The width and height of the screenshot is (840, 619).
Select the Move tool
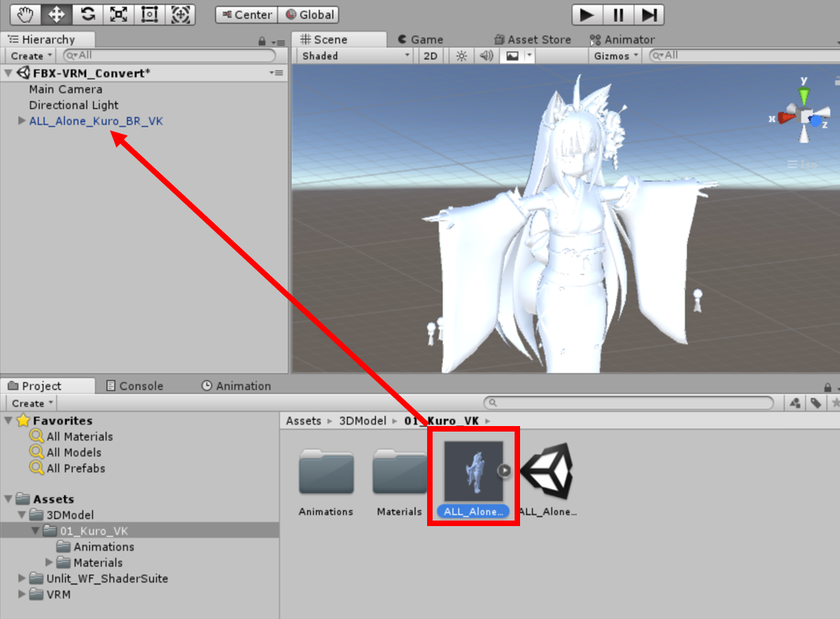pyautogui.click(x=57, y=14)
